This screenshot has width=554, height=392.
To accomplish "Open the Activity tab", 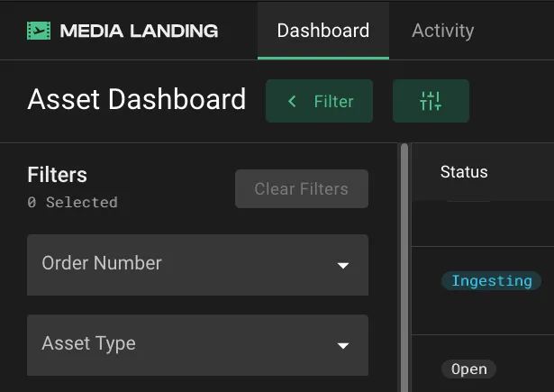I will pyautogui.click(x=442, y=31).
